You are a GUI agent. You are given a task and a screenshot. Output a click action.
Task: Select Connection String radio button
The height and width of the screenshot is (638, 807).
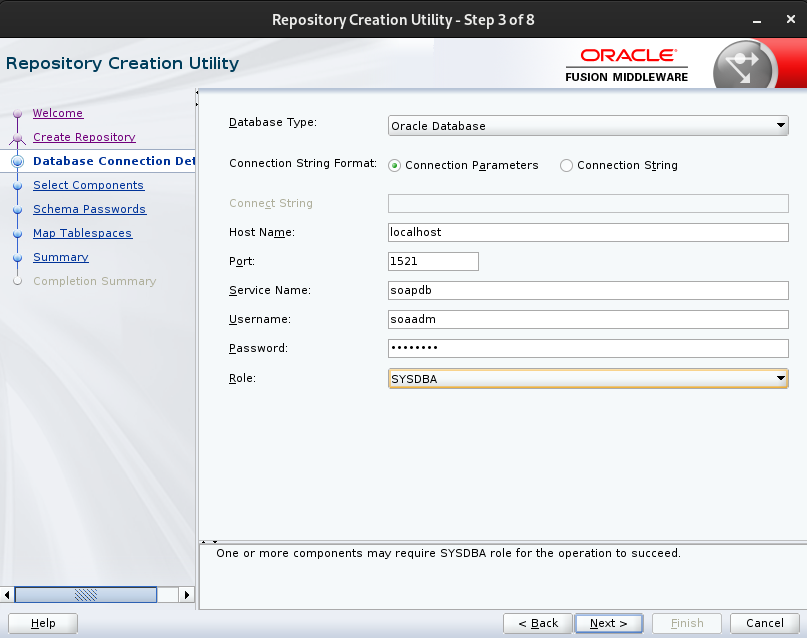[x=566, y=165]
